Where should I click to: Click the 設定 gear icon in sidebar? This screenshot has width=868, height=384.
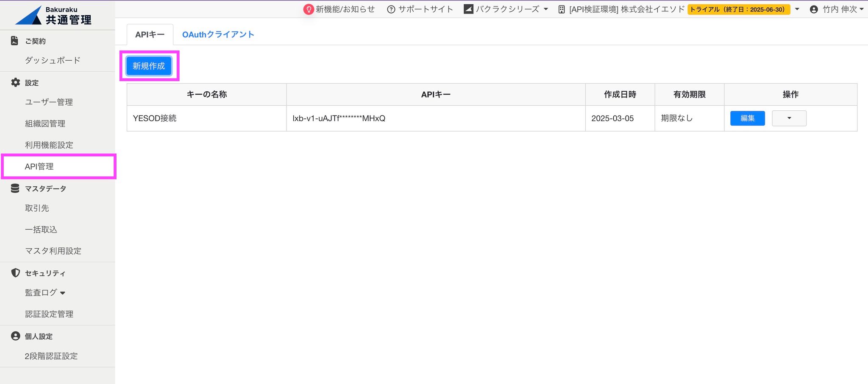point(15,82)
